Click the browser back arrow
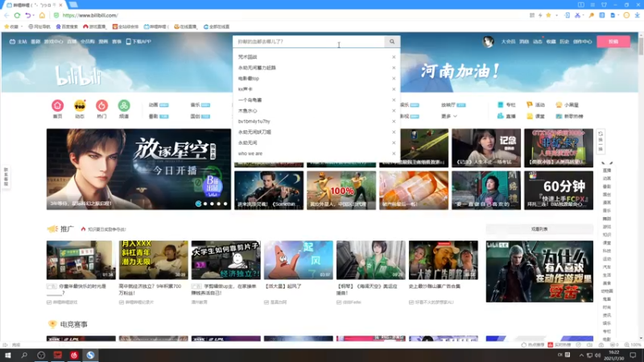Image resolution: width=644 pixels, height=362 pixels. click(x=6, y=15)
